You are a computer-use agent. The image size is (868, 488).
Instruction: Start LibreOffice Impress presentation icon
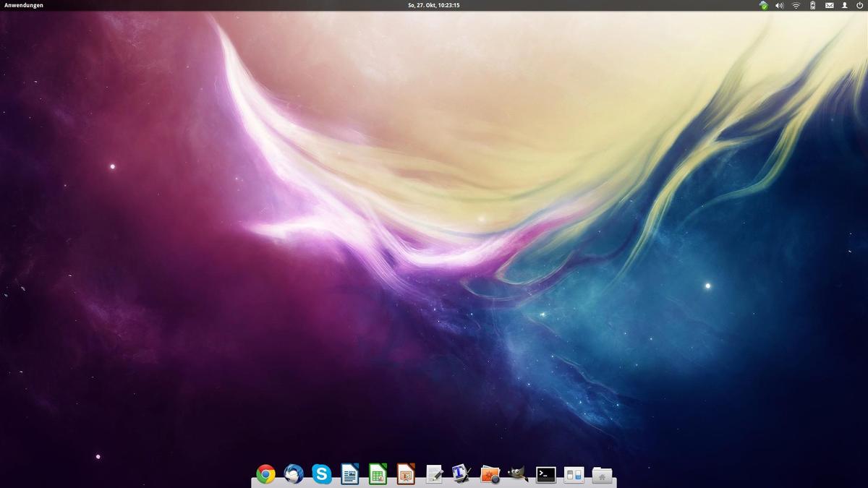(406, 474)
